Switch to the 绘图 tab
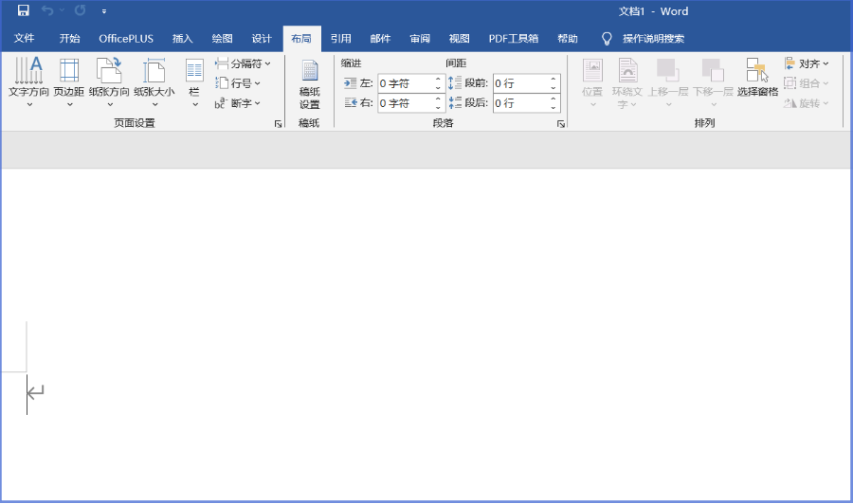Screen dimensions: 853x504 pos(222,39)
